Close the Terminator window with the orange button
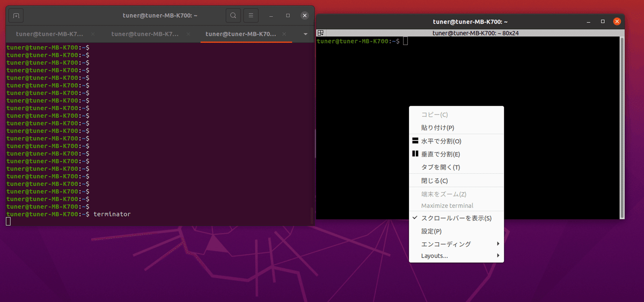This screenshot has width=644, height=302. point(617,21)
